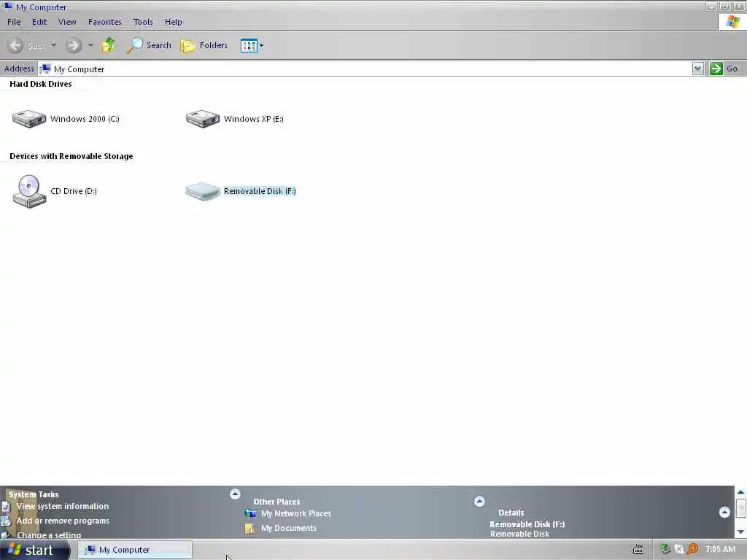Click the Start button
This screenshot has height=560, width=747.
tap(35, 550)
